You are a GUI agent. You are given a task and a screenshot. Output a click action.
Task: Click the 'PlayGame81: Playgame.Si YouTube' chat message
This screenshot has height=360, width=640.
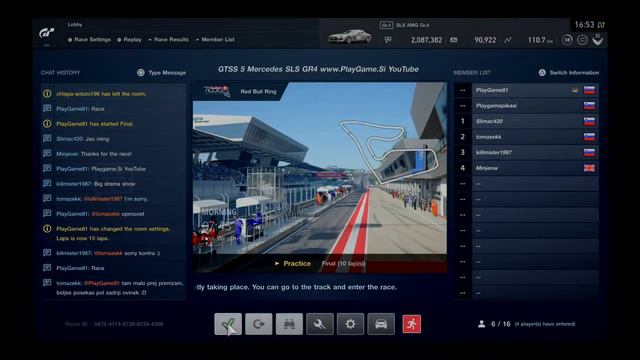tap(101, 169)
